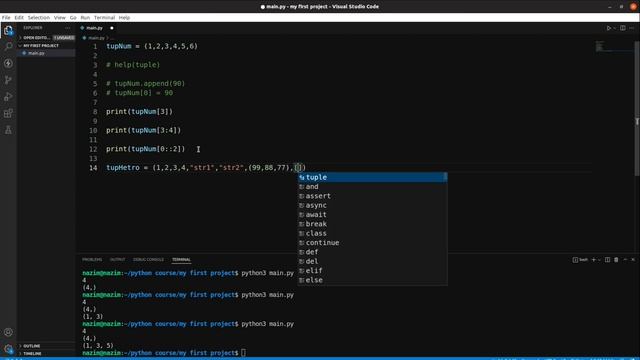Choose 'else' from the suggestion list
Screen dimensions: 640x360
(372, 280)
